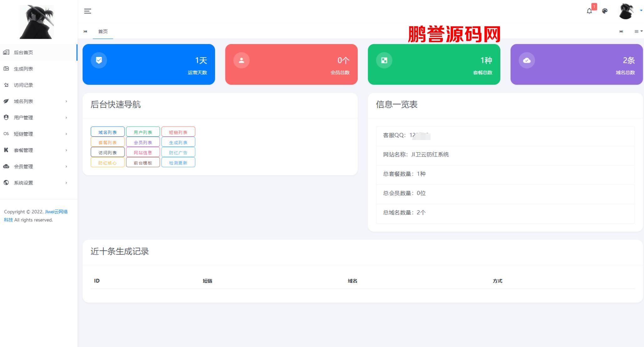The image size is (644, 347).
Task: Open 后台首页 menu item
Action: click(38, 52)
